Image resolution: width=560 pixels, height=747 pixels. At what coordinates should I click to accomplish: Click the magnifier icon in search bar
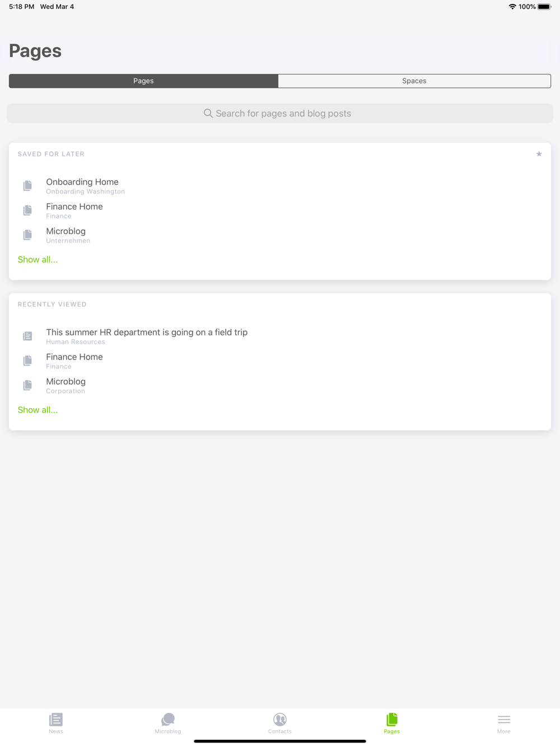[208, 113]
